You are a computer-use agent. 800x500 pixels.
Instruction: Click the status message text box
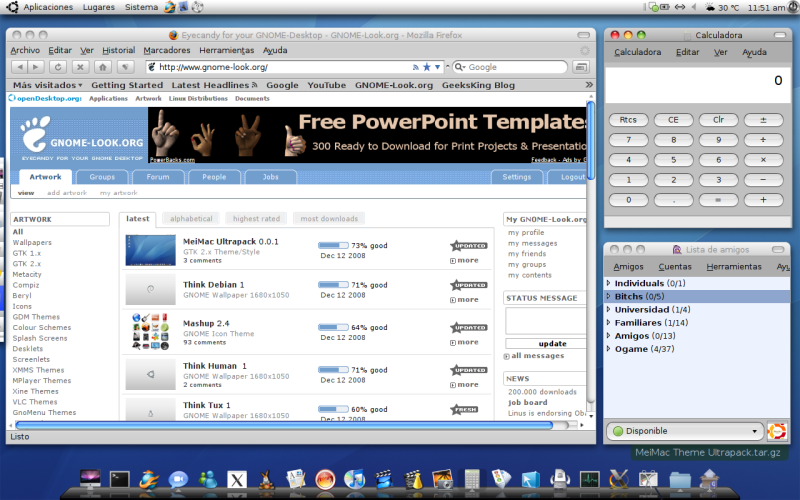coord(546,320)
